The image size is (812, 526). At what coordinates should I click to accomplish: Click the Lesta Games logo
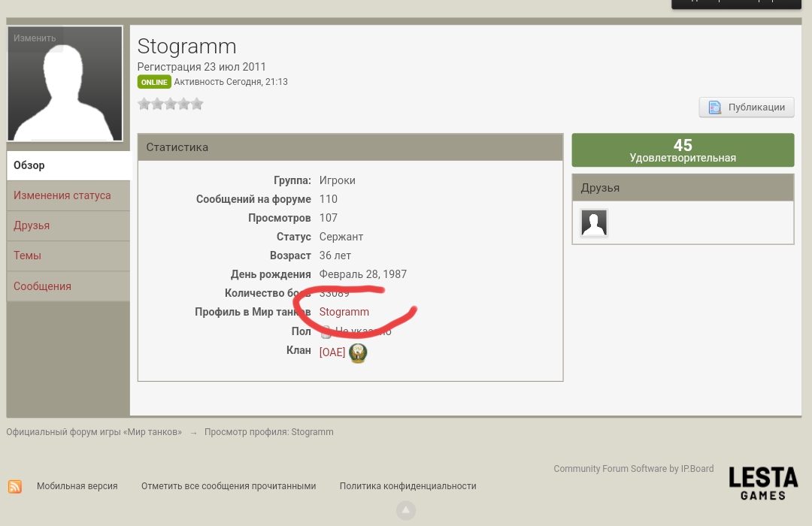763,483
